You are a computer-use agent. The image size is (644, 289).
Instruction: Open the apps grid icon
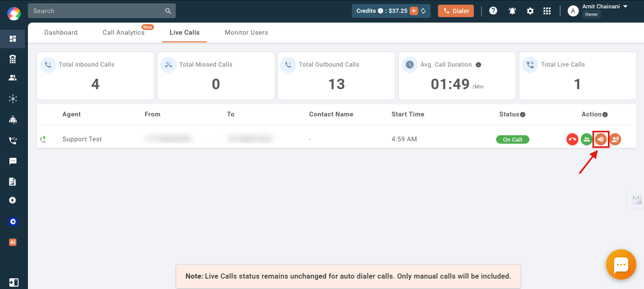pos(547,11)
